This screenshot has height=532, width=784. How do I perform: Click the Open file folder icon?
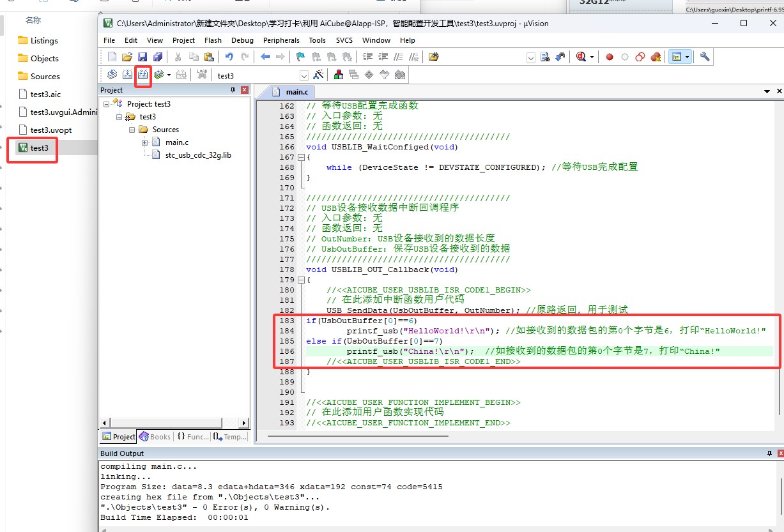[x=127, y=57]
